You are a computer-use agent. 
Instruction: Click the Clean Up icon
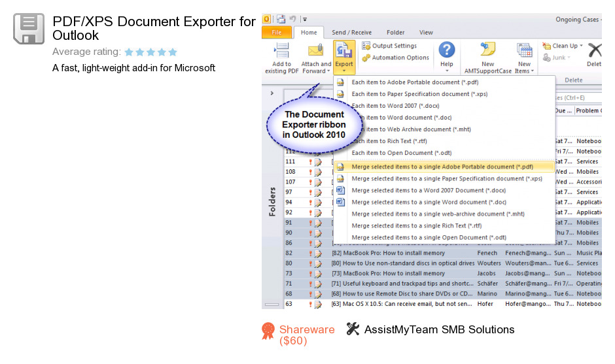click(x=546, y=46)
